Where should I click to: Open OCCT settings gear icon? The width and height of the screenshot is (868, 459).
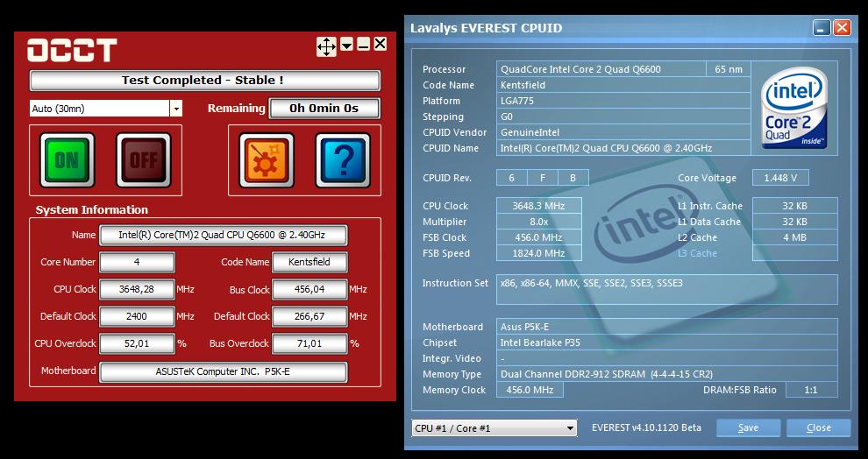tap(267, 159)
